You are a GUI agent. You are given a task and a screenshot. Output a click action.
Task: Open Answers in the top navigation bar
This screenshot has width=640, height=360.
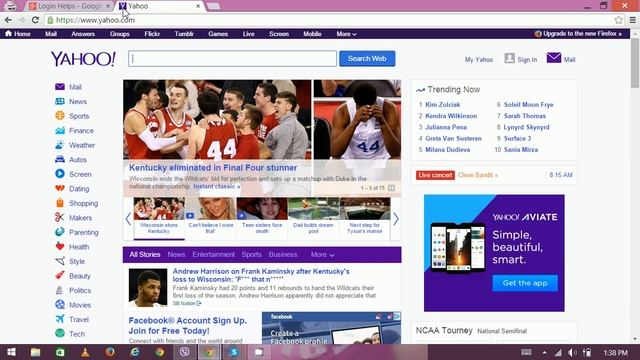pyautogui.click(x=83, y=34)
